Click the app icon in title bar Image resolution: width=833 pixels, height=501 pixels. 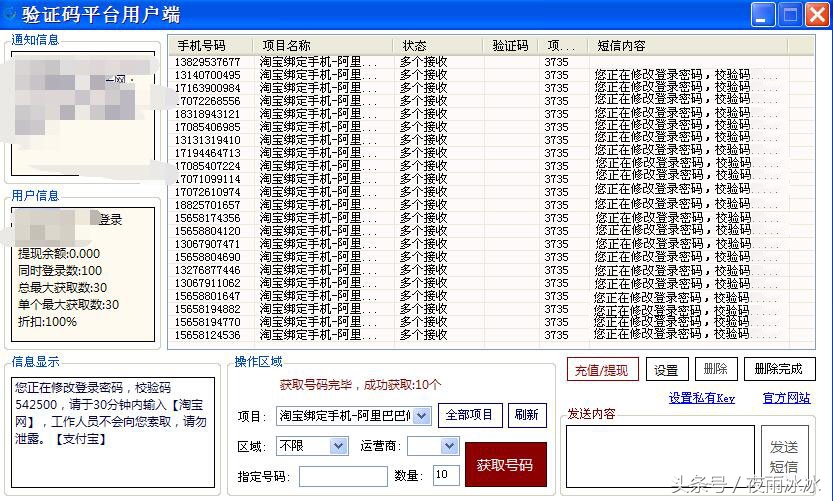(x=9, y=14)
